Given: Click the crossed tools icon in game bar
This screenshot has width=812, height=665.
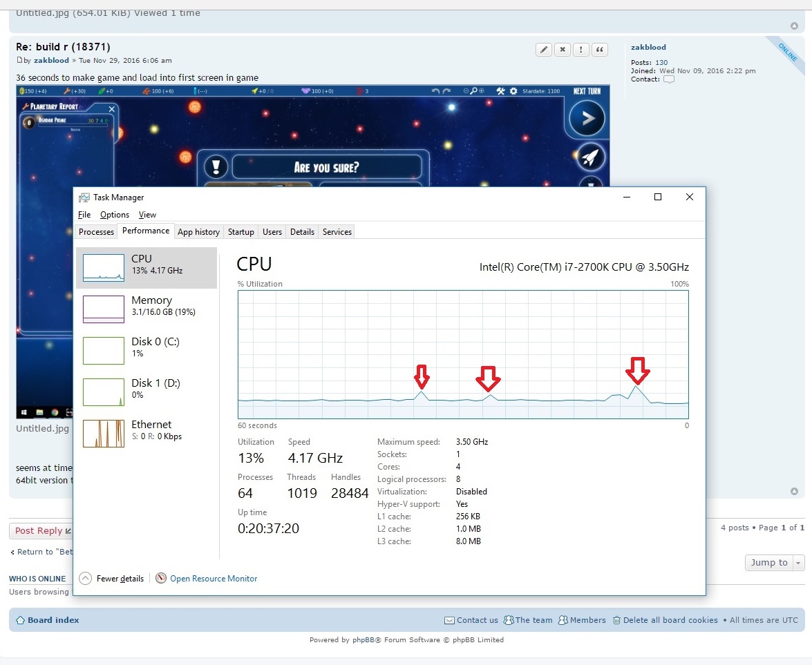Looking at the screenshot, I should coord(500,91).
